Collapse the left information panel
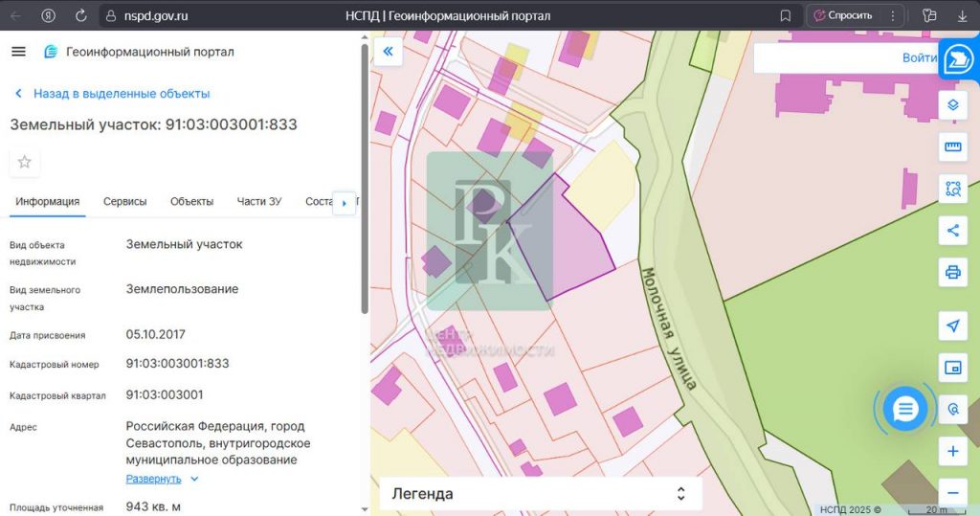This screenshot has width=980, height=516. [x=388, y=52]
